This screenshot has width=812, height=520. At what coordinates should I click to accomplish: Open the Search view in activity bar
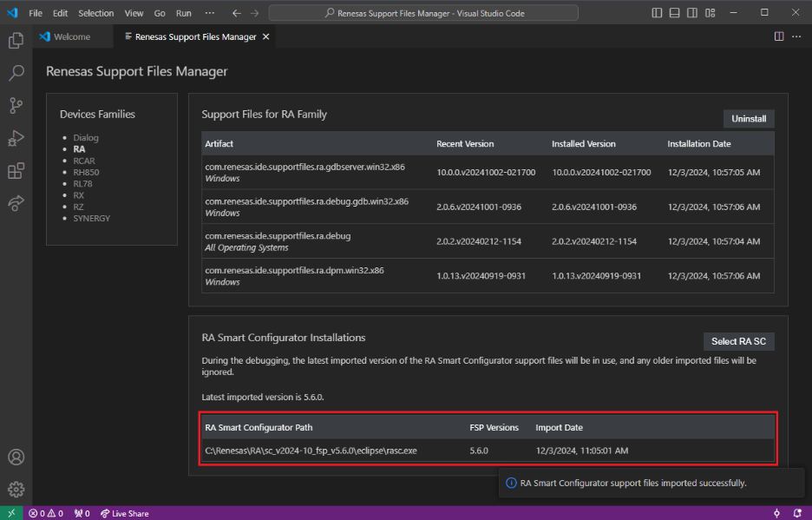point(16,73)
